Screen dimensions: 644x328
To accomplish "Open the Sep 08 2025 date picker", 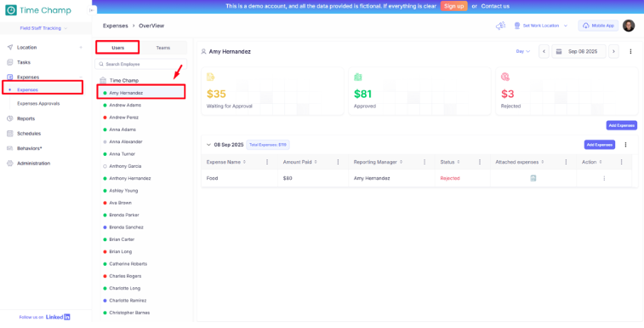I will pos(578,51).
